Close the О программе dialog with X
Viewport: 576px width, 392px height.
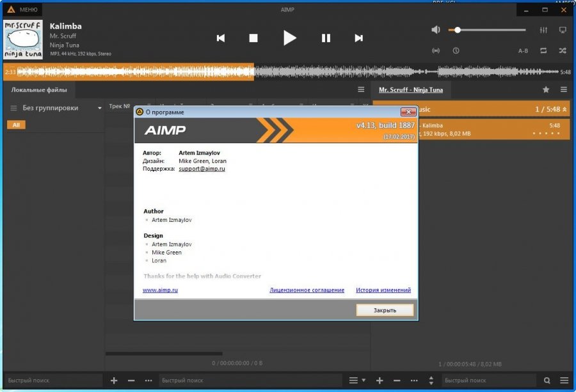pyautogui.click(x=408, y=112)
